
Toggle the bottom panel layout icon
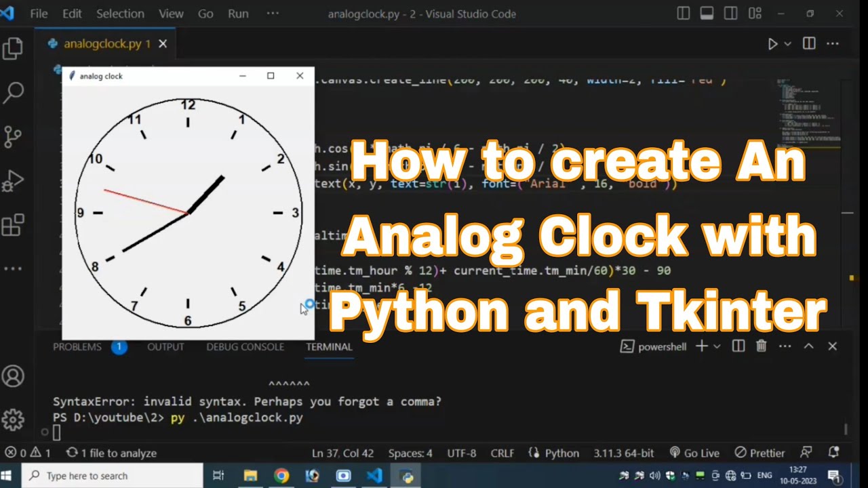click(x=707, y=14)
